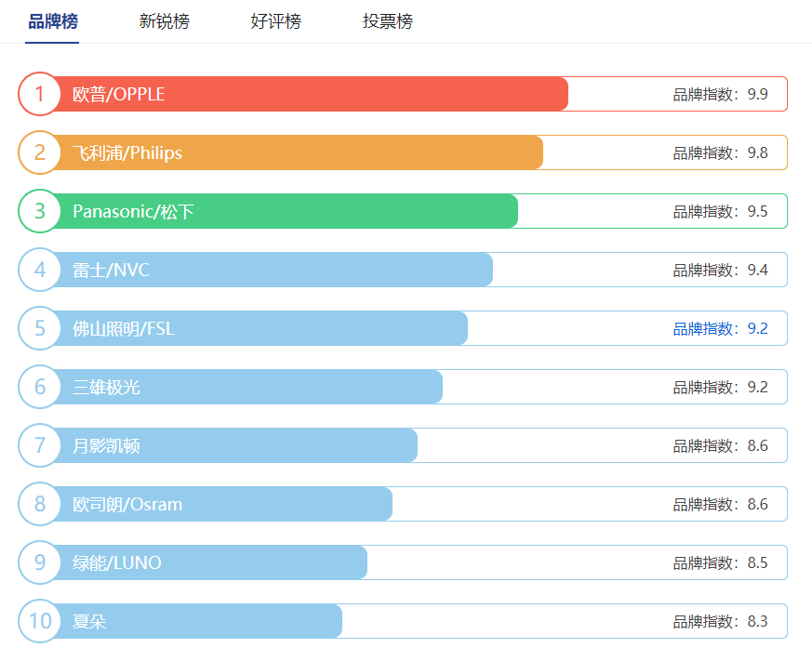Open the 绿能/LUNO brand entry
The height and width of the screenshot is (648, 812).
(x=117, y=562)
